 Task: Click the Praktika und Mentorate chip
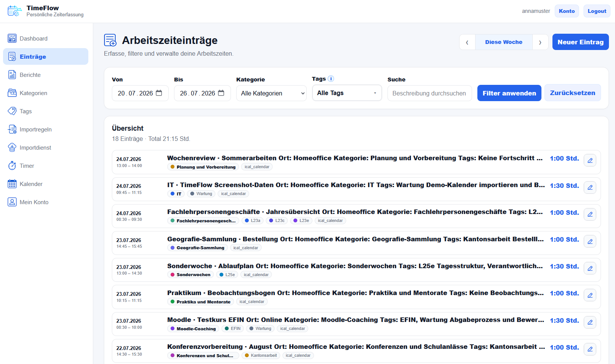(200, 302)
